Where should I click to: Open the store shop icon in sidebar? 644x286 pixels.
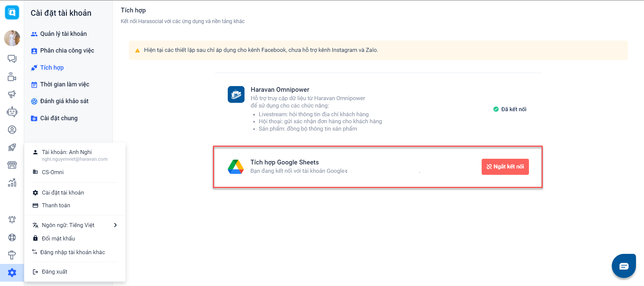(x=12, y=165)
